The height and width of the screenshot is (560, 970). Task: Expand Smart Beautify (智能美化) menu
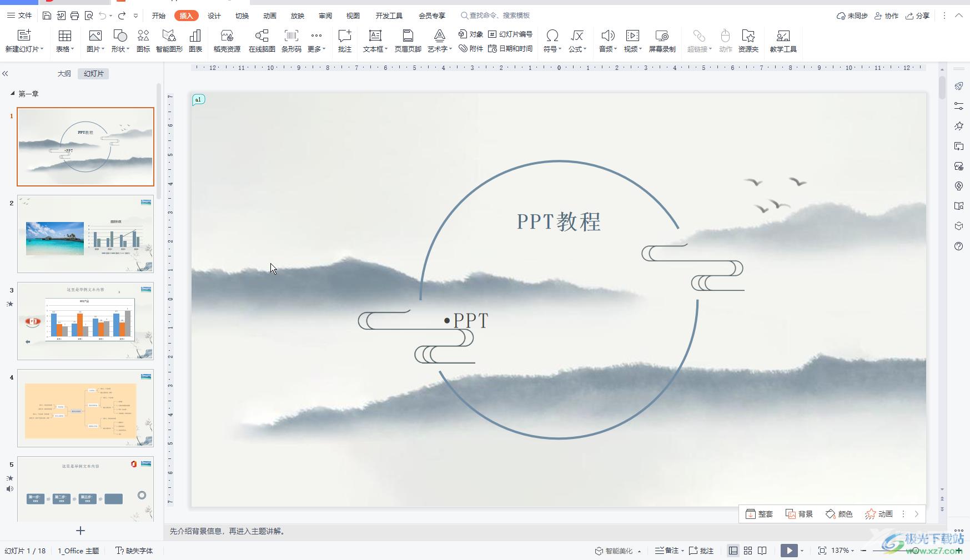618,551
